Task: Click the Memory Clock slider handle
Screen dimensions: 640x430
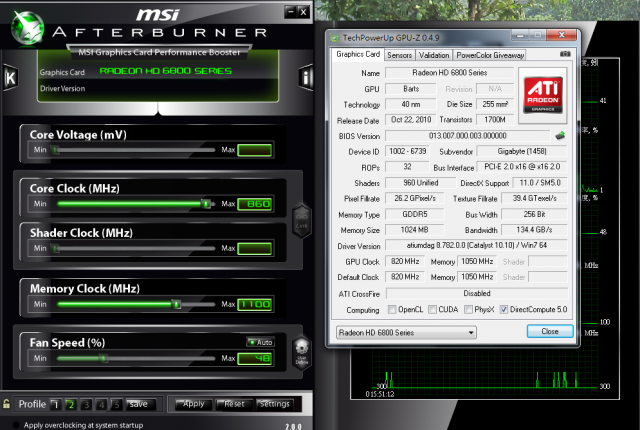Action: click(x=176, y=304)
